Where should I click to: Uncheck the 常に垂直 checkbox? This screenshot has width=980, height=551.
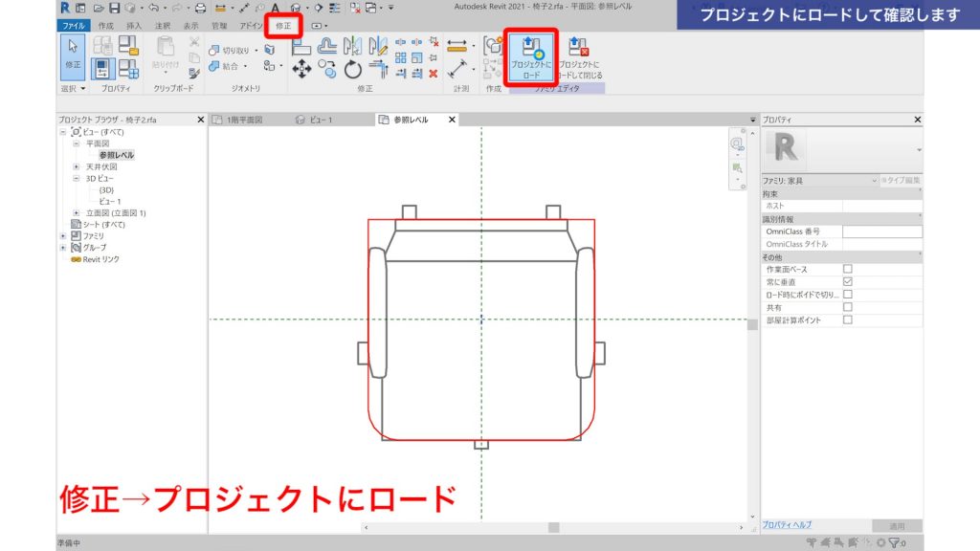847,280
